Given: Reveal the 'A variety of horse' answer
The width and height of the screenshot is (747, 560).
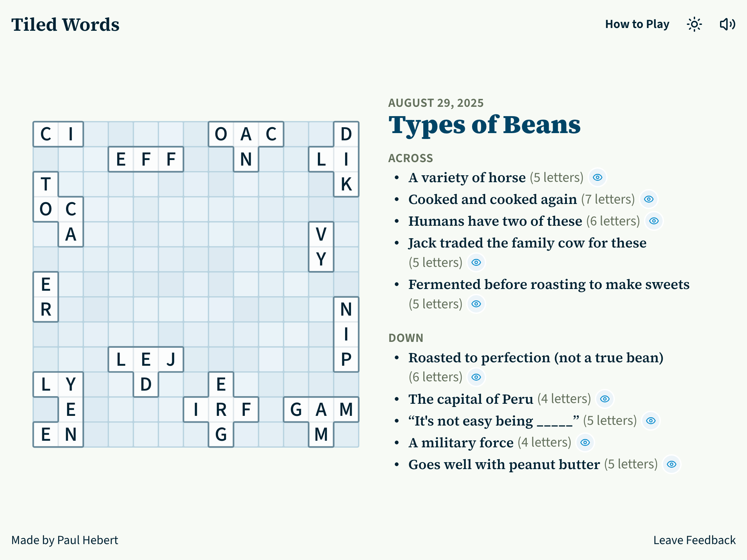Looking at the screenshot, I should 597,177.
